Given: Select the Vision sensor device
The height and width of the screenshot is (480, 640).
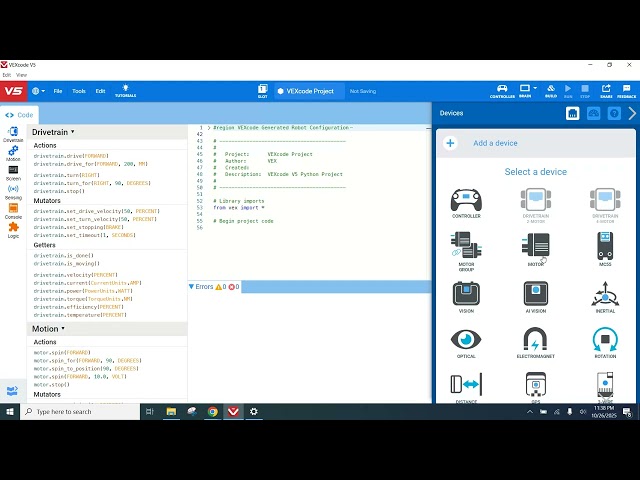Looking at the screenshot, I should coord(466,297).
